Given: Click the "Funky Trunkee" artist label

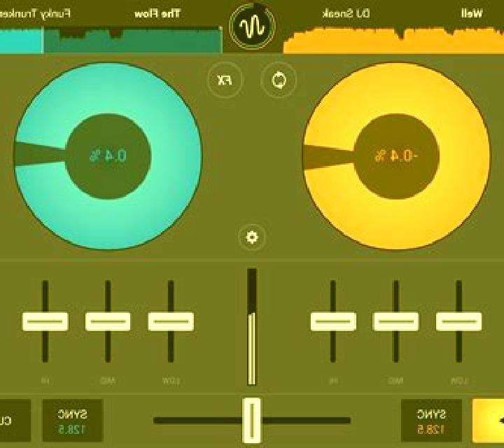Looking at the screenshot, I should tap(35, 14).
